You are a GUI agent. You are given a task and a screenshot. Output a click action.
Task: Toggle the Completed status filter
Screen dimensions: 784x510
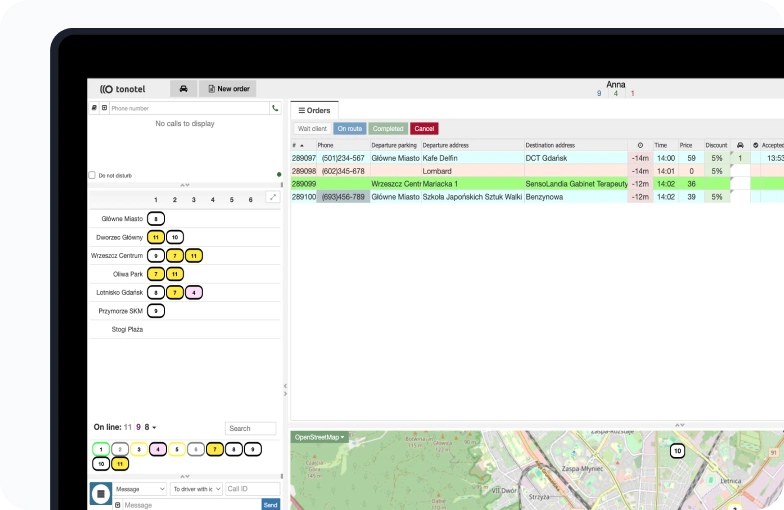(388, 129)
